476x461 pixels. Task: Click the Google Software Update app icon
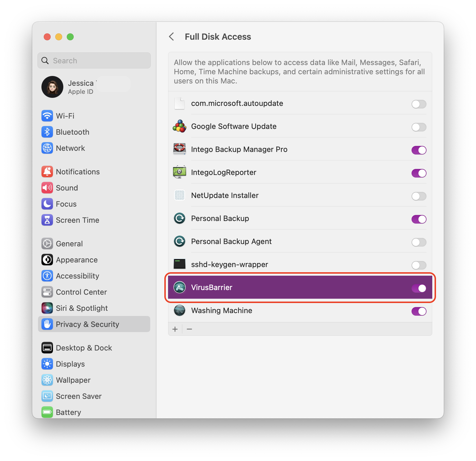pos(180,126)
